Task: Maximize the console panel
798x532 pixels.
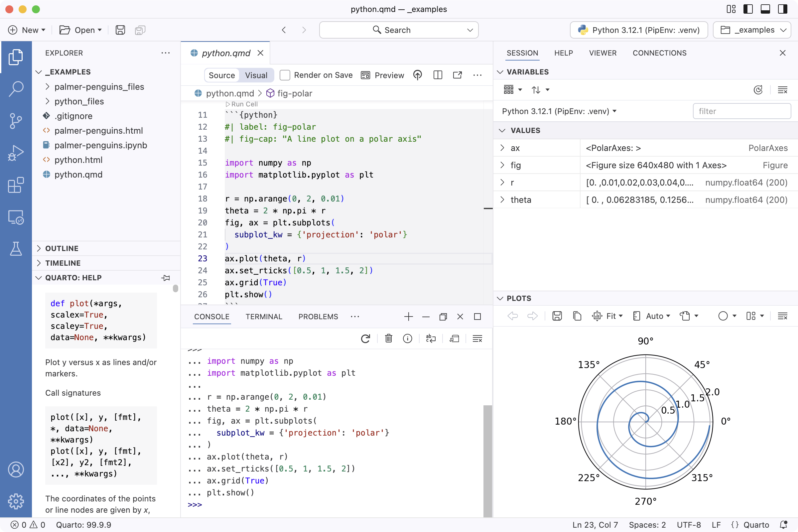Action: click(x=477, y=317)
